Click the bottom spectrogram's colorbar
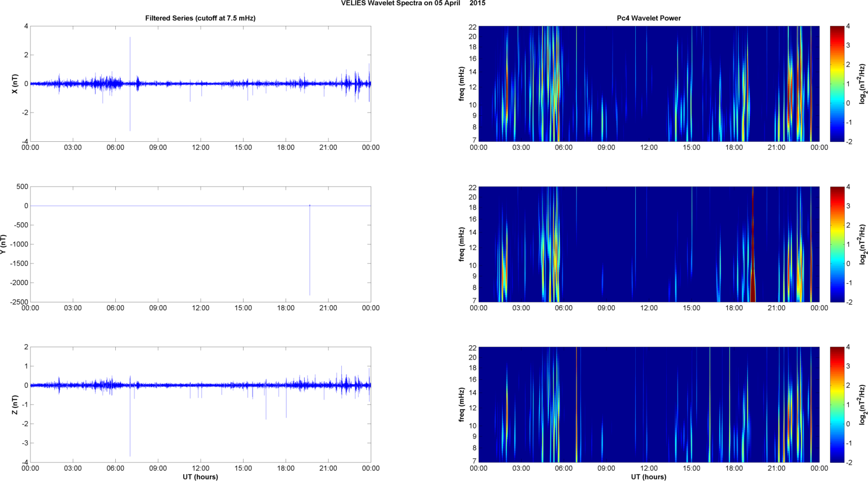This screenshot has width=868, height=481. click(x=837, y=405)
